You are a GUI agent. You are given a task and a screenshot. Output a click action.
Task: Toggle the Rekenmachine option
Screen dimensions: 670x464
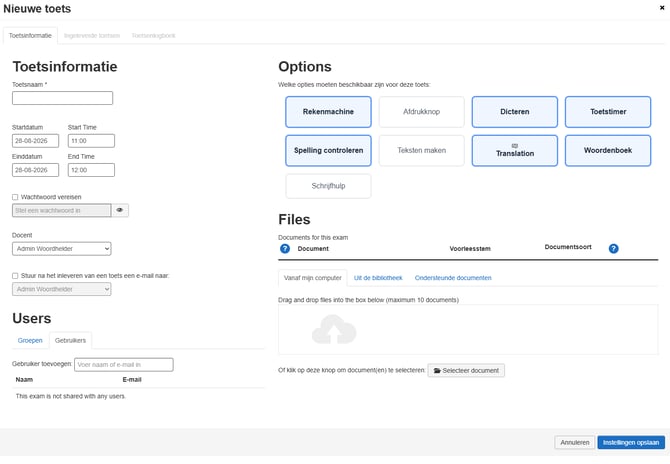click(x=328, y=112)
